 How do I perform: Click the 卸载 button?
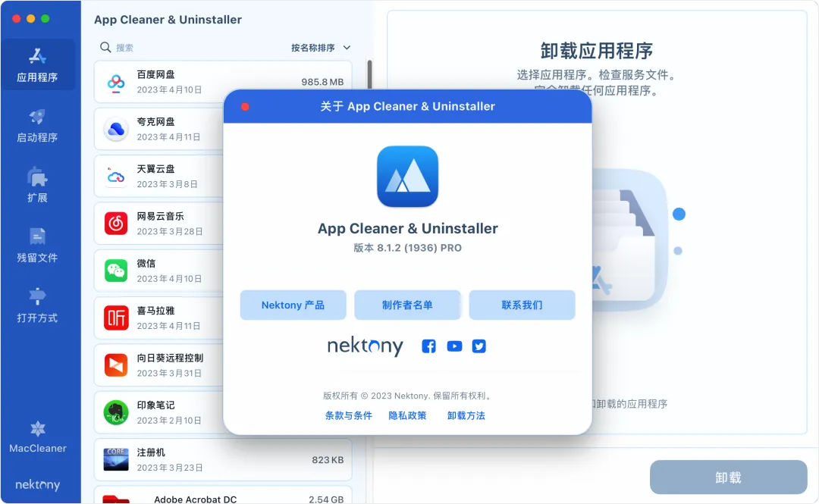point(728,477)
